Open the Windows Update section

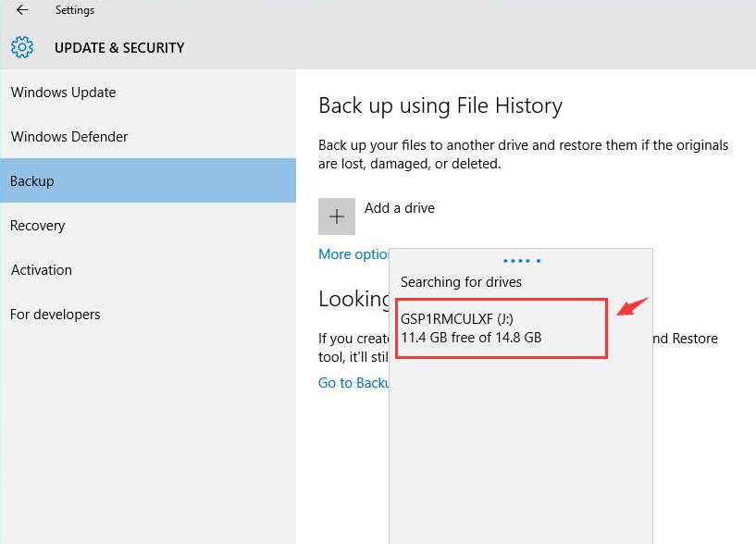(63, 93)
